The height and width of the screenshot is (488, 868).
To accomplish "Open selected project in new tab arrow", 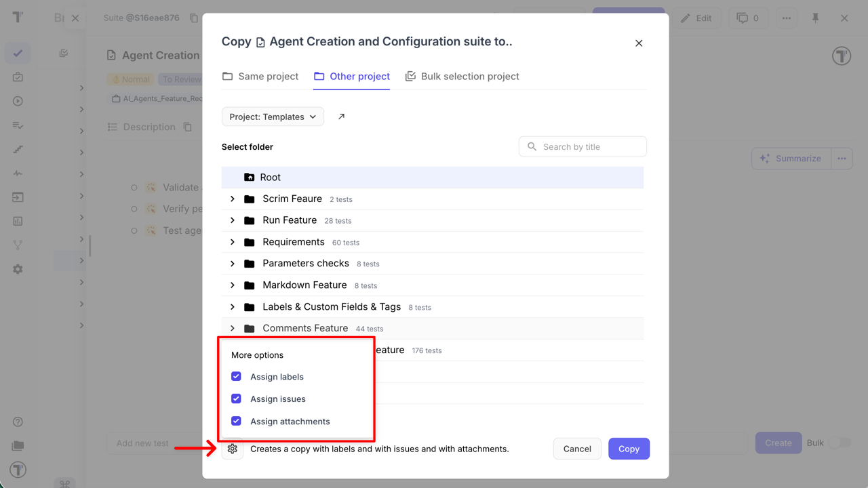I will tap(341, 117).
